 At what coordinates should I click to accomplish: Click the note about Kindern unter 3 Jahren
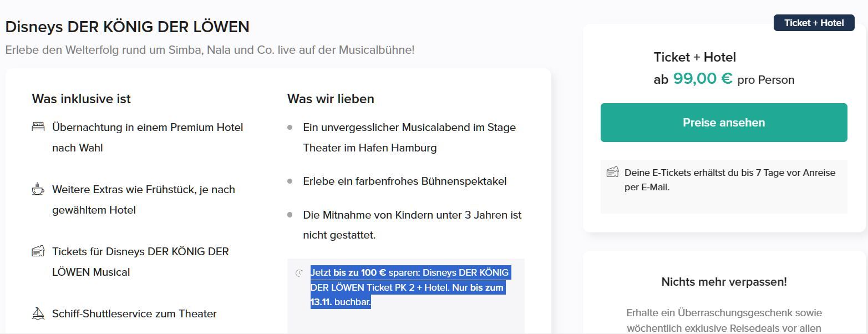pos(412,225)
